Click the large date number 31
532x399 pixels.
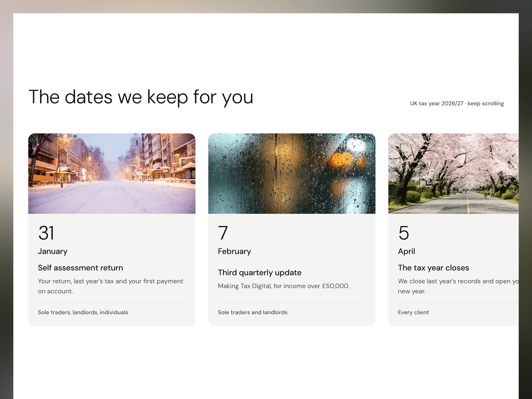pos(46,233)
